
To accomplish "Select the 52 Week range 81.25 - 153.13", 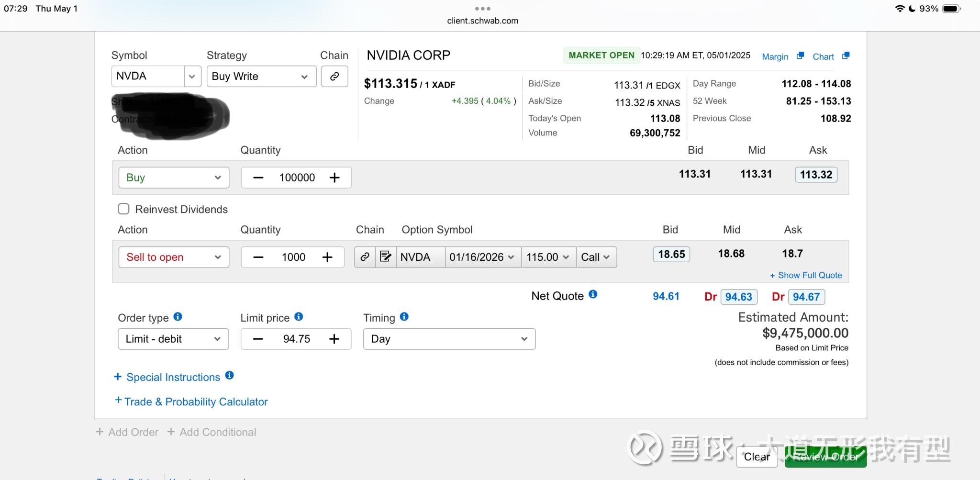I will [818, 101].
